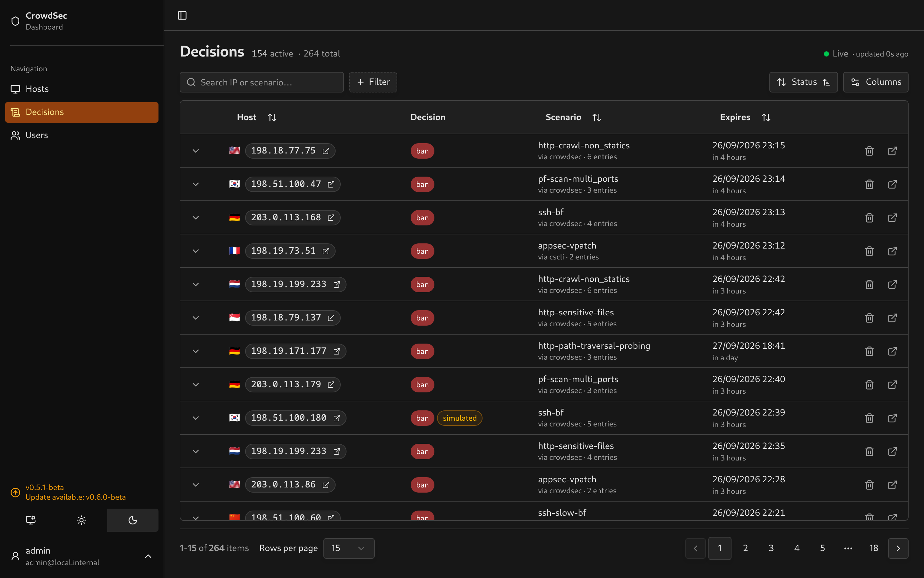This screenshot has height=578, width=924.
Task: Jump to last page 18
Action: tap(874, 548)
